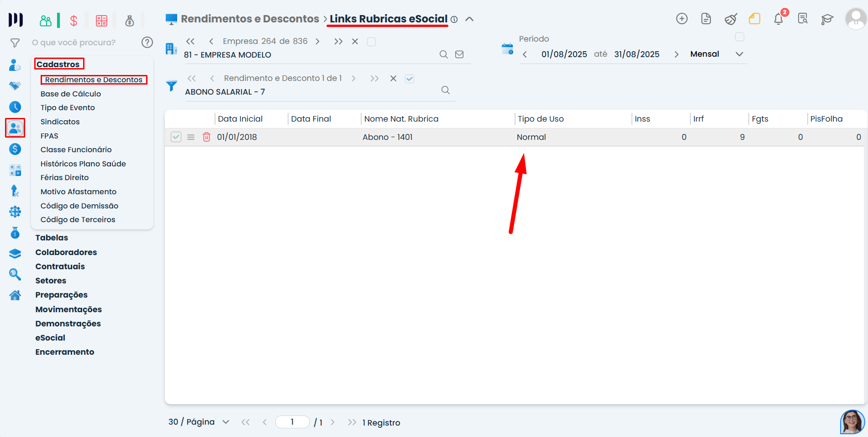This screenshot has width=868, height=437.
Task: Grab the row drag handle beside 01/01/2018
Action: point(191,137)
